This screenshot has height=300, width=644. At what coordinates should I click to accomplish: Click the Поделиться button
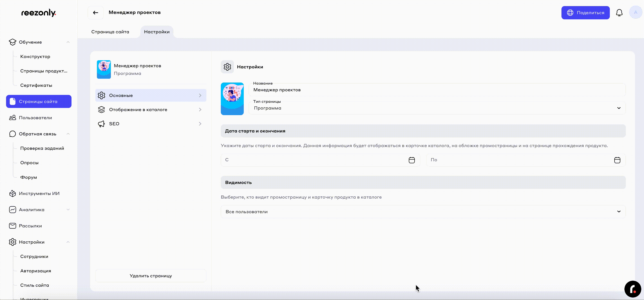(585, 13)
